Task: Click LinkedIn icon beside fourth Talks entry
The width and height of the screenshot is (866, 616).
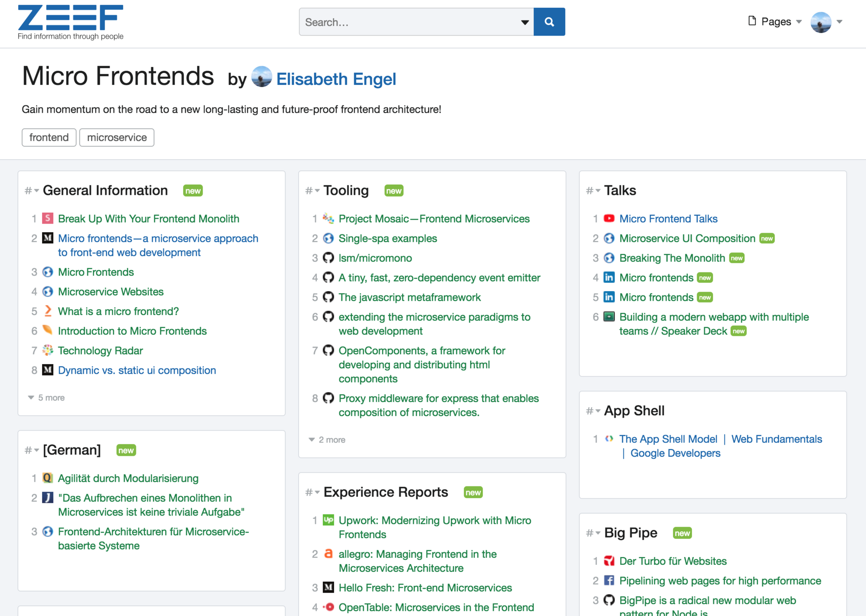Action: 609,277
